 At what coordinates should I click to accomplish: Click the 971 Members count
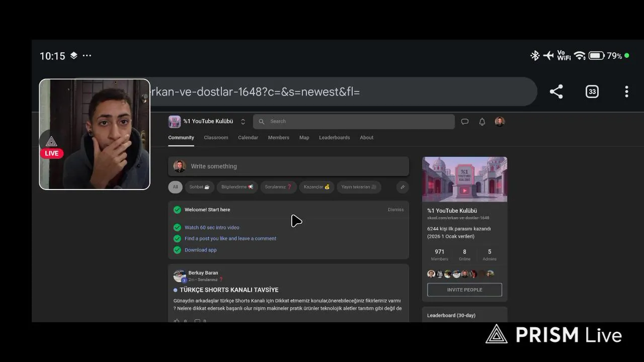(439, 255)
